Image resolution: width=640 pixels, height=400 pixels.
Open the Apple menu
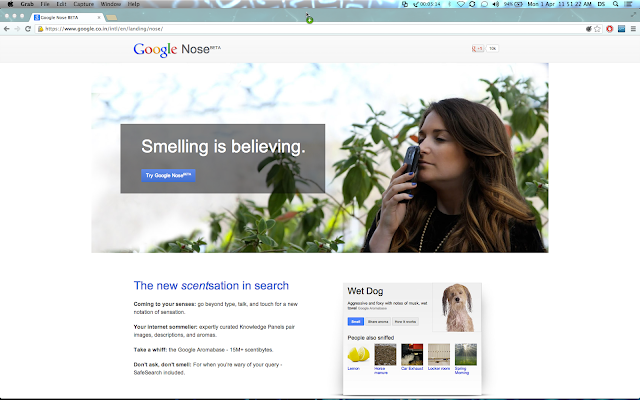[10, 4]
